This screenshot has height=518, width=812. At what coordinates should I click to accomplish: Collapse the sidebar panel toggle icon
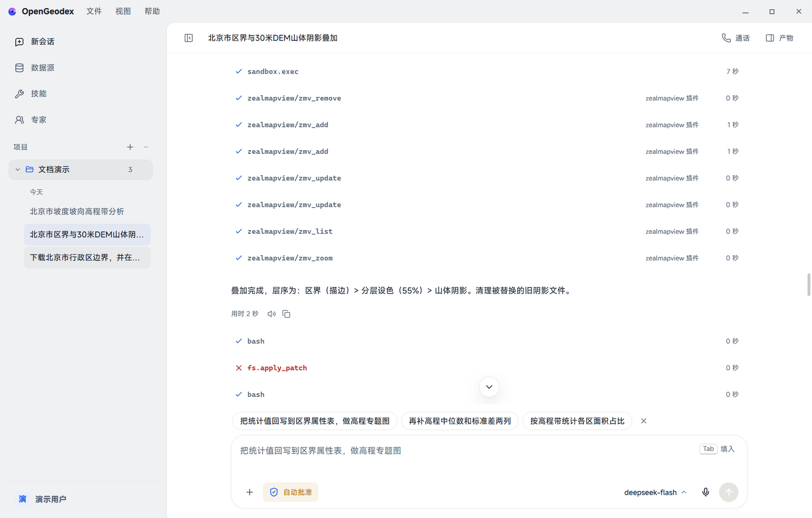189,38
